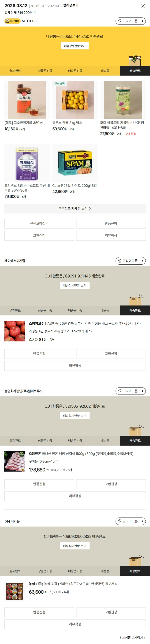Click apple product thumbnail from 쇼핑의고수
This screenshot has width=150, height=644.
tap(14, 331)
